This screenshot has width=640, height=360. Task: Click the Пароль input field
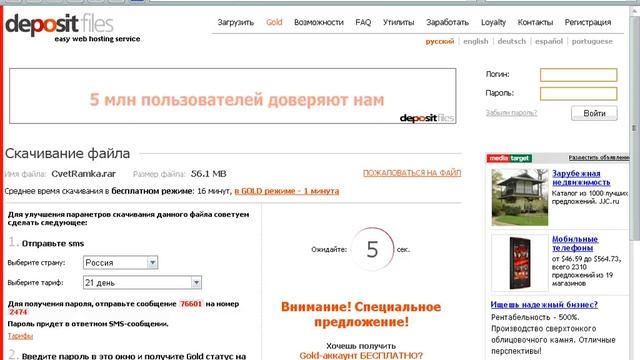coord(578,93)
